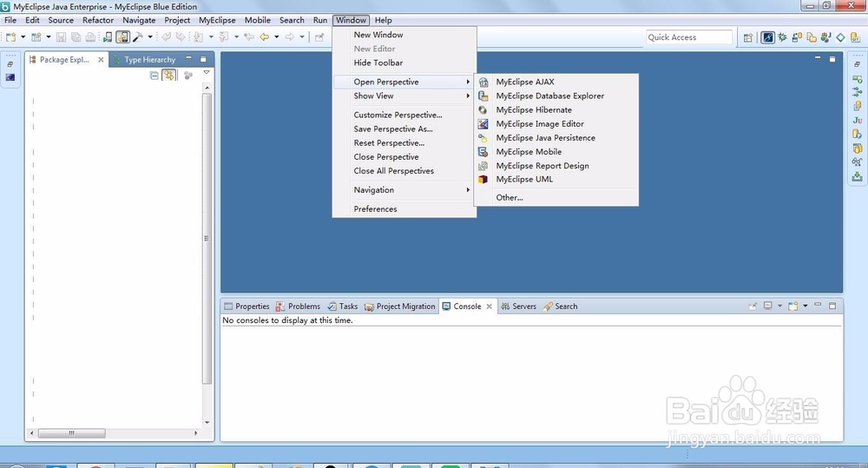Switch to the Debug perspective bug icon
The height and width of the screenshot is (468, 868).
(x=782, y=37)
